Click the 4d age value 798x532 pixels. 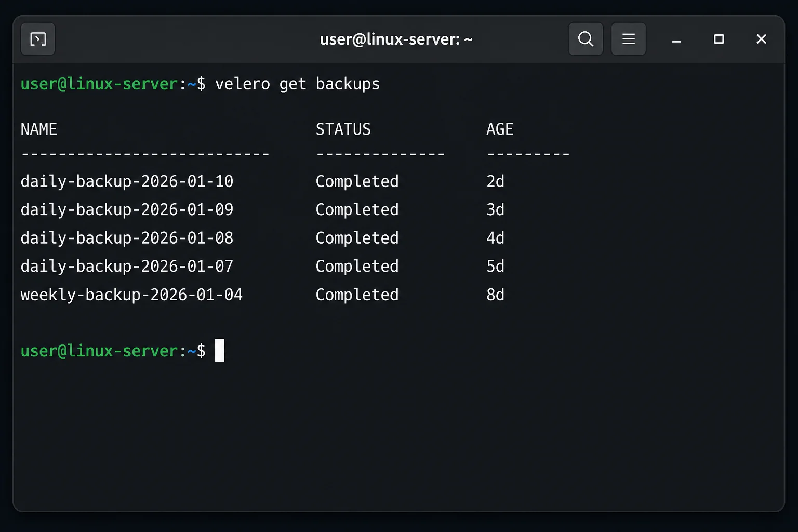pyautogui.click(x=495, y=238)
